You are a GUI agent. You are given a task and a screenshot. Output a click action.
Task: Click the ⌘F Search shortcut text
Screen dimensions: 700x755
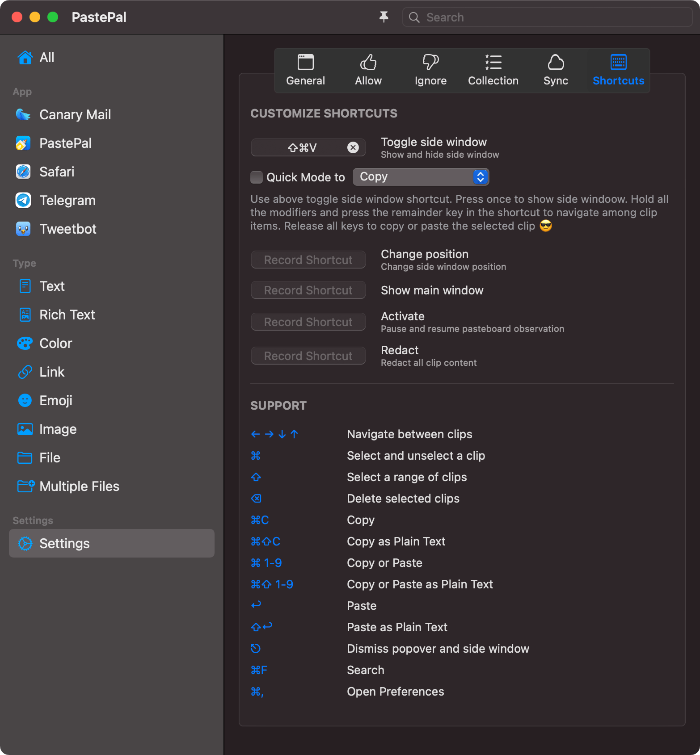click(259, 670)
